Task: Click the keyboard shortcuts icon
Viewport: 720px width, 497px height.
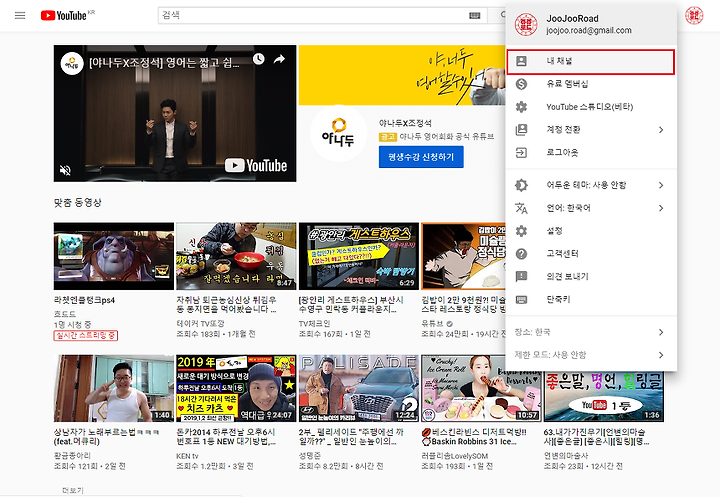Action: 521,299
